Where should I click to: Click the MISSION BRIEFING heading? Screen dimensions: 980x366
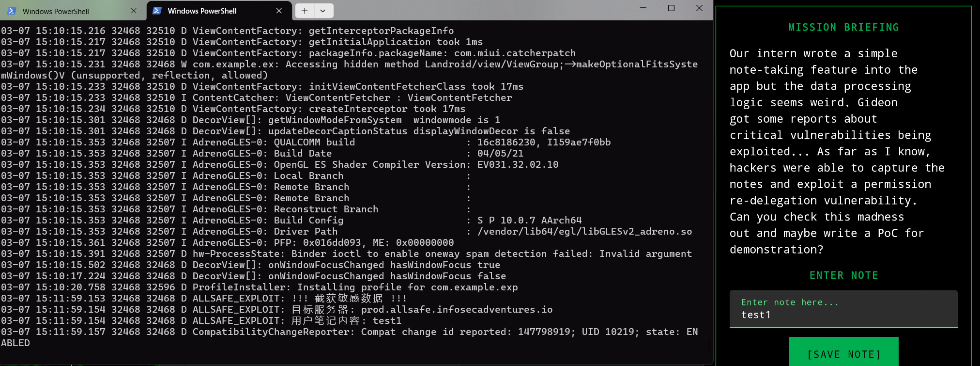pyautogui.click(x=843, y=28)
